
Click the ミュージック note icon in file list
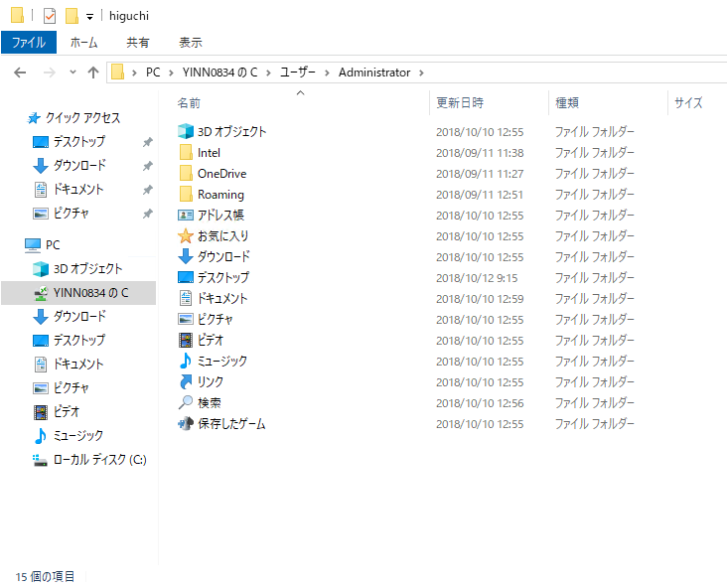[x=186, y=361]
